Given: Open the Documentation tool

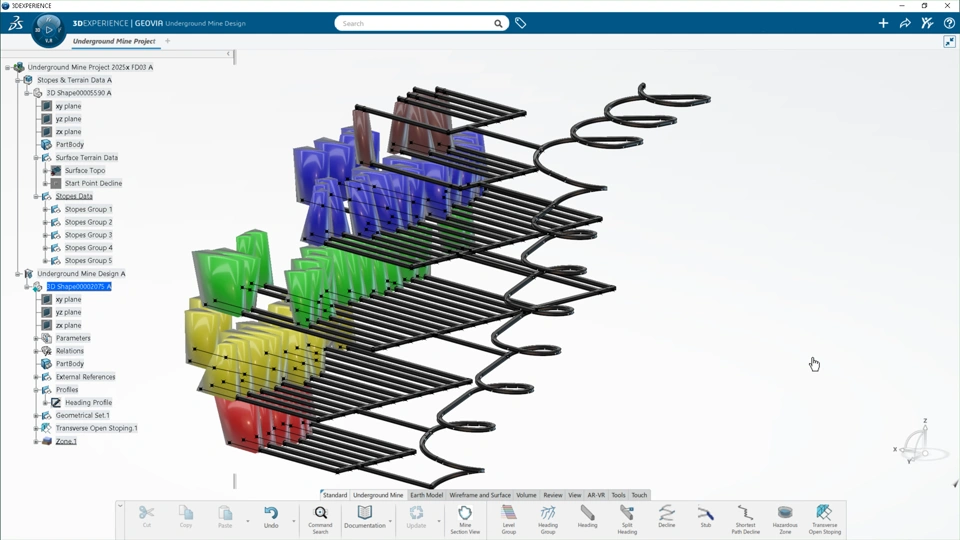Looking at the screenshot, I should [365, 517].
